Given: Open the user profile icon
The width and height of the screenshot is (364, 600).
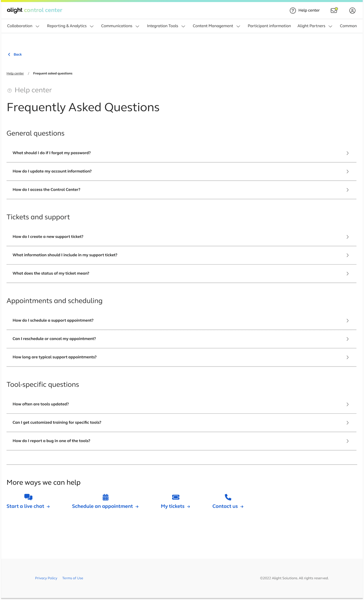Looking at the screenshot, I should coord(352,11).
